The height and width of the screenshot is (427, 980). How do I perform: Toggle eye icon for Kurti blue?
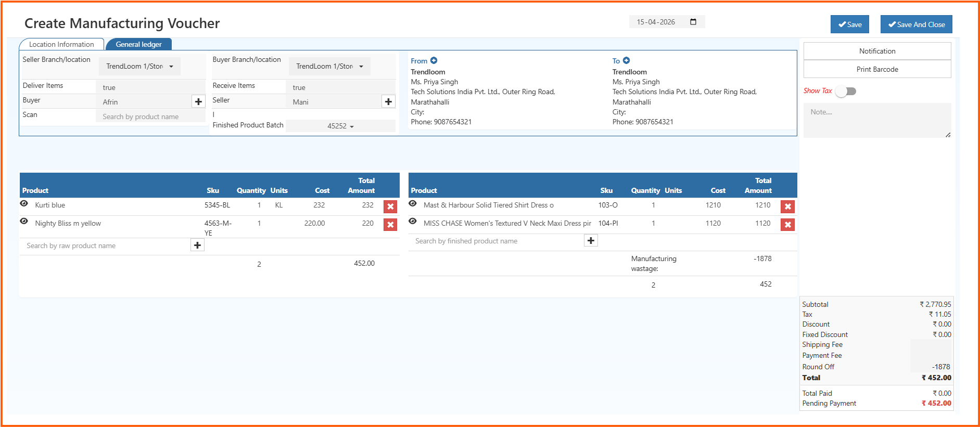pyautogui.click(x=24, y=204)
